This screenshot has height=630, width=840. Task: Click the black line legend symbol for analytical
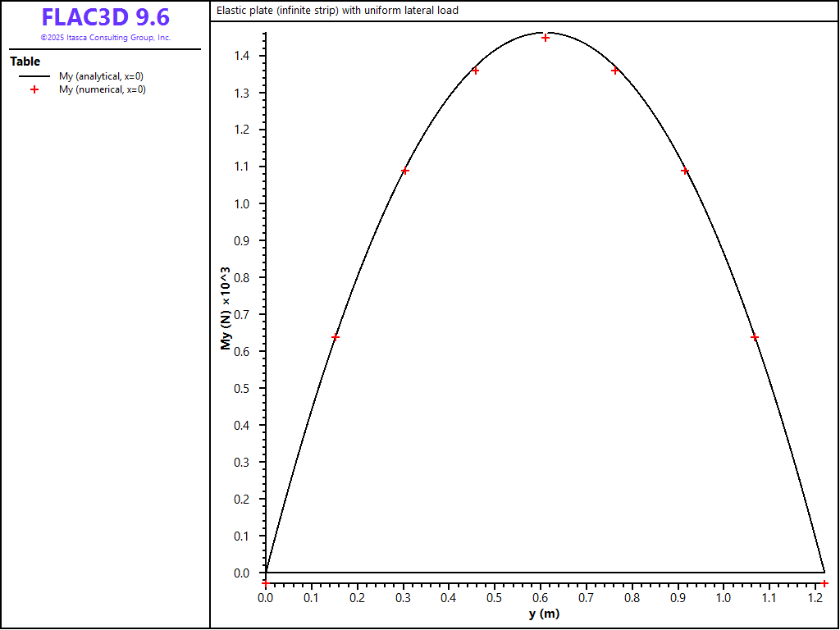pos(34,76)
